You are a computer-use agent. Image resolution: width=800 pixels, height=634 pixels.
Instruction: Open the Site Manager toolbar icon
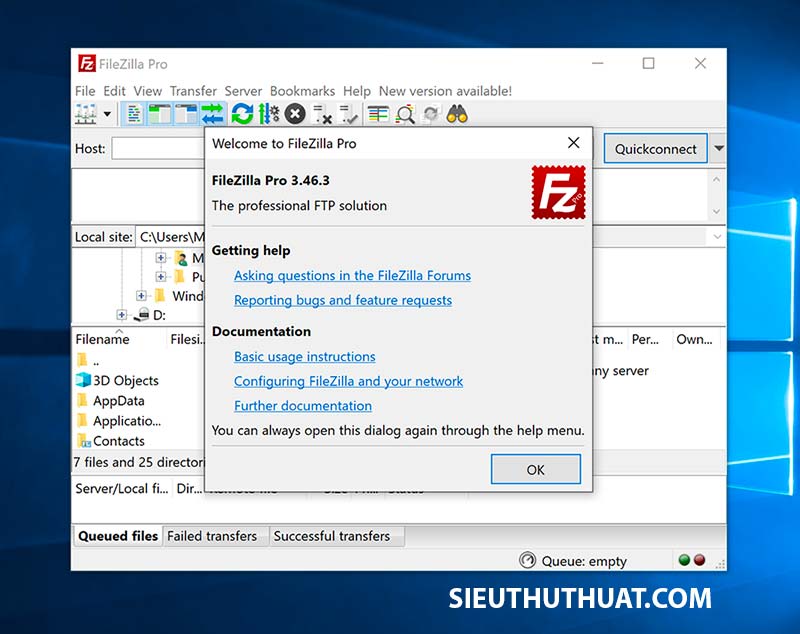(86, 114)
